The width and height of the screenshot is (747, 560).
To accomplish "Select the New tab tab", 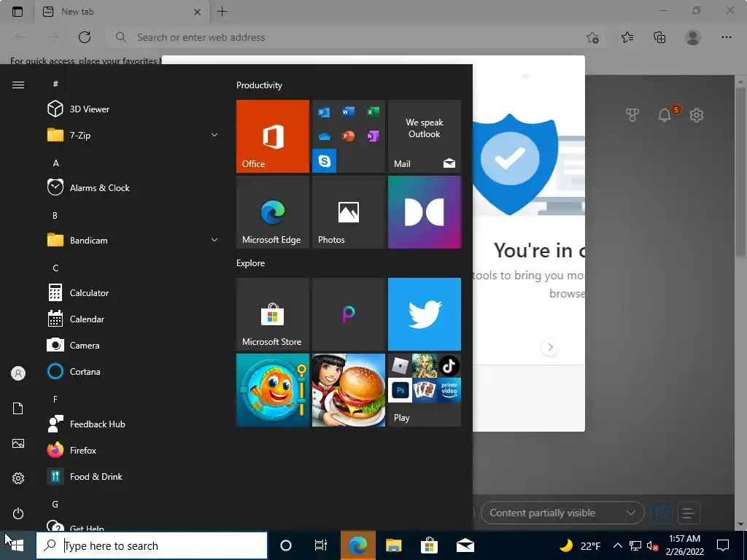I will [x=122, y=12].
